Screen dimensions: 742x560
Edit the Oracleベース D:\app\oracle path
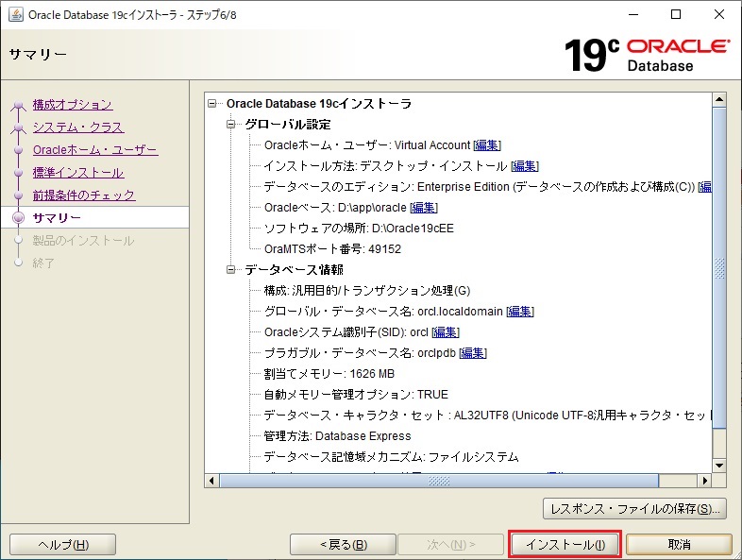[424, 208]
